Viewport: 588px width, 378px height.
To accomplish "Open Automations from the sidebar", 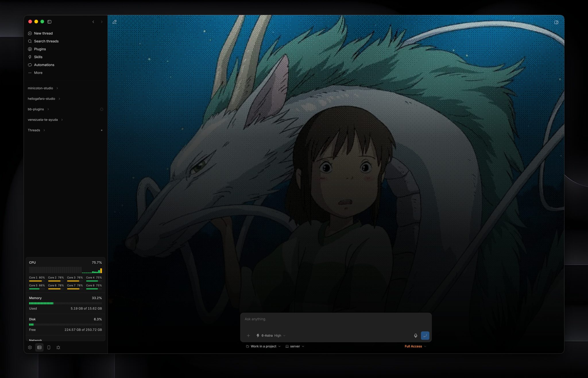I will (44, 65).
